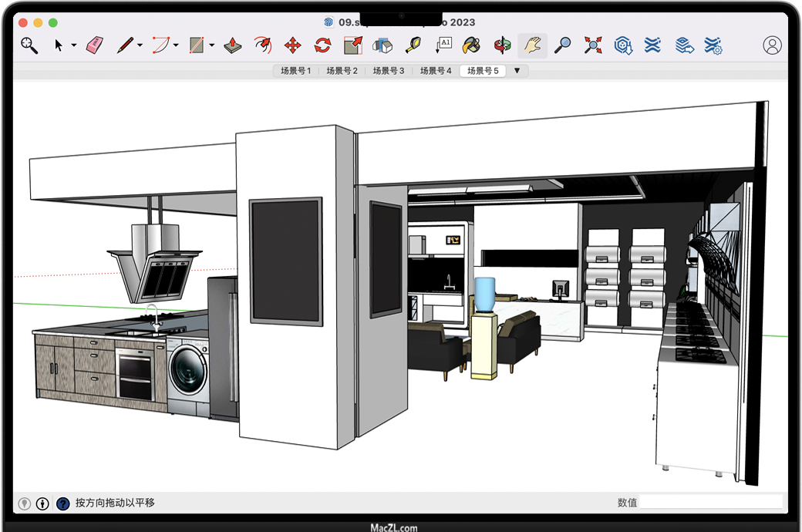Image resolution: width=802 pixels, height=532 pixels.
Task: Select the Paint Bucket tool
Action: click(471, 45)
